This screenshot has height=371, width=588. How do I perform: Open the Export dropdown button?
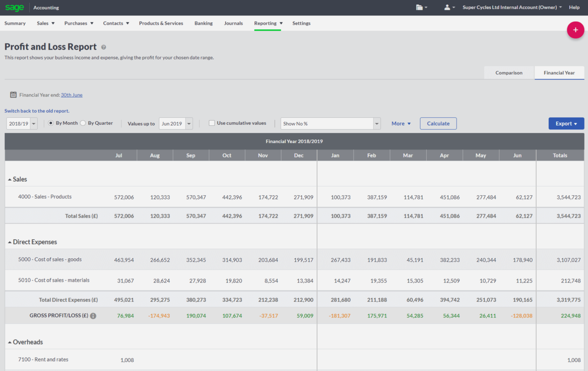(566, 123)
